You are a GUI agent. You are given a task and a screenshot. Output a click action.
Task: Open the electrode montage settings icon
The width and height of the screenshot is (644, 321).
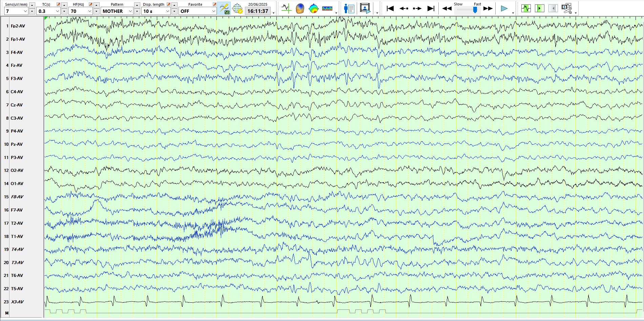pos(237,8)
